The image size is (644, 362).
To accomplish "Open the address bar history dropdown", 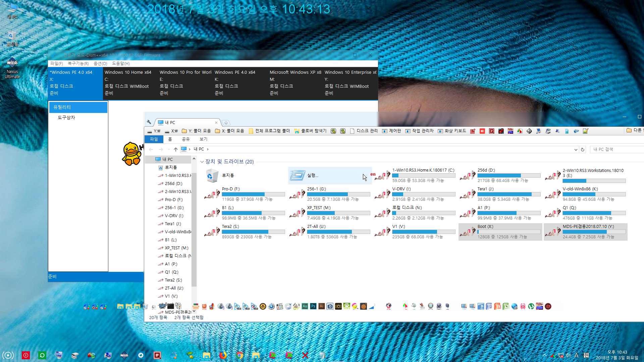I will tap(576, 149).
